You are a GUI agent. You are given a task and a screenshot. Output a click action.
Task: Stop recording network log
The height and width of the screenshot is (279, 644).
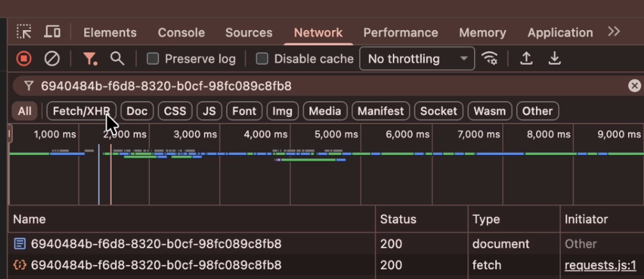(x=24, y=59)
